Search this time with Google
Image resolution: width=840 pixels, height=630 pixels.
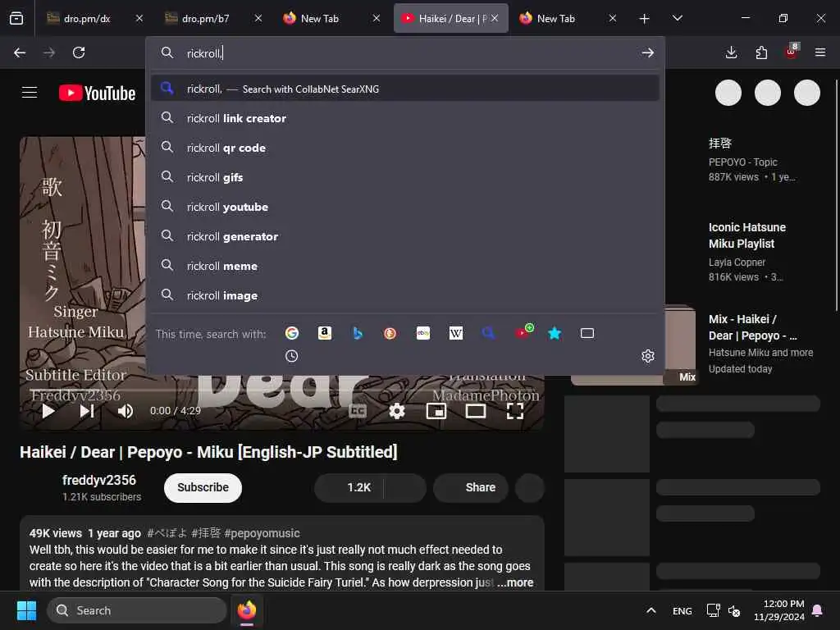pyautogui.click(x=291, y=333)
